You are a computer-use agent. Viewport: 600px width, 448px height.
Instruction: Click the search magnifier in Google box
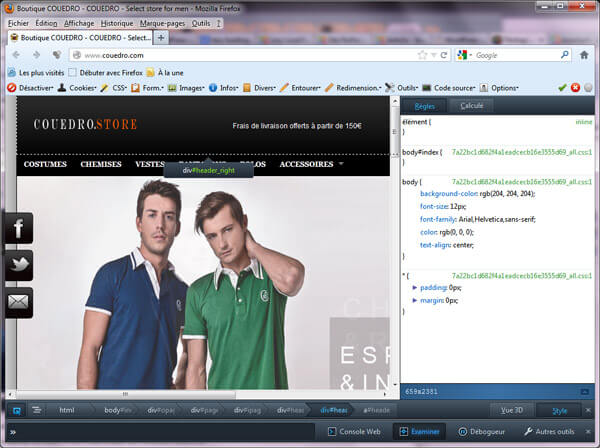click(x=564, y=55)
